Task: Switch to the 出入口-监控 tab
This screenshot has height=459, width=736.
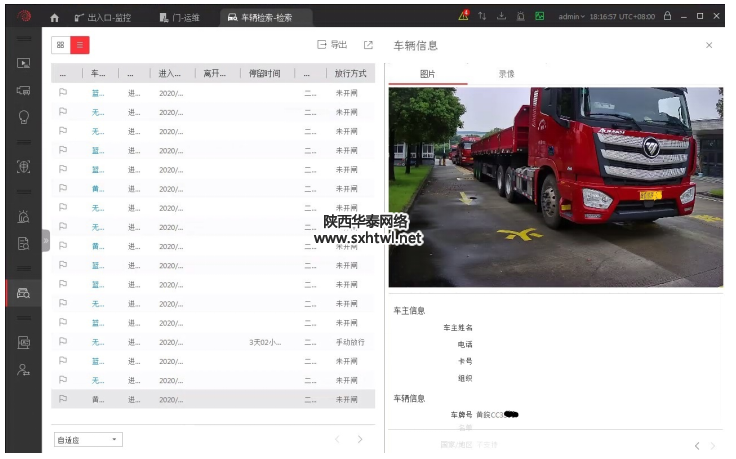Action: click(103, 18)
